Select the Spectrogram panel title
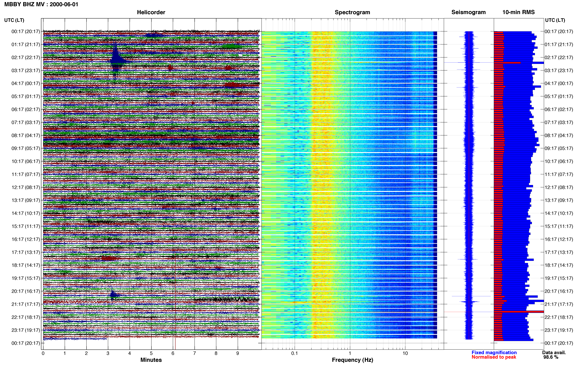The image size is (588, 368). (352, 12)
